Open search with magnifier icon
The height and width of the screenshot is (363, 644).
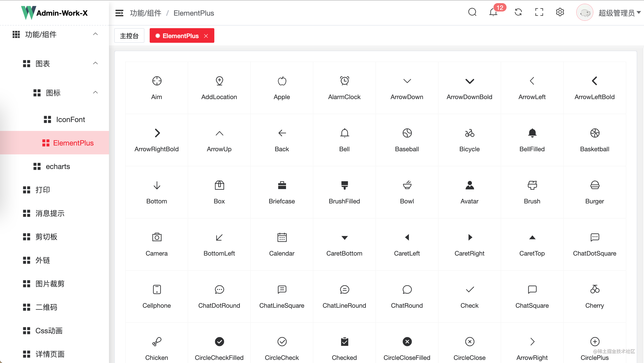pos(472,12)
